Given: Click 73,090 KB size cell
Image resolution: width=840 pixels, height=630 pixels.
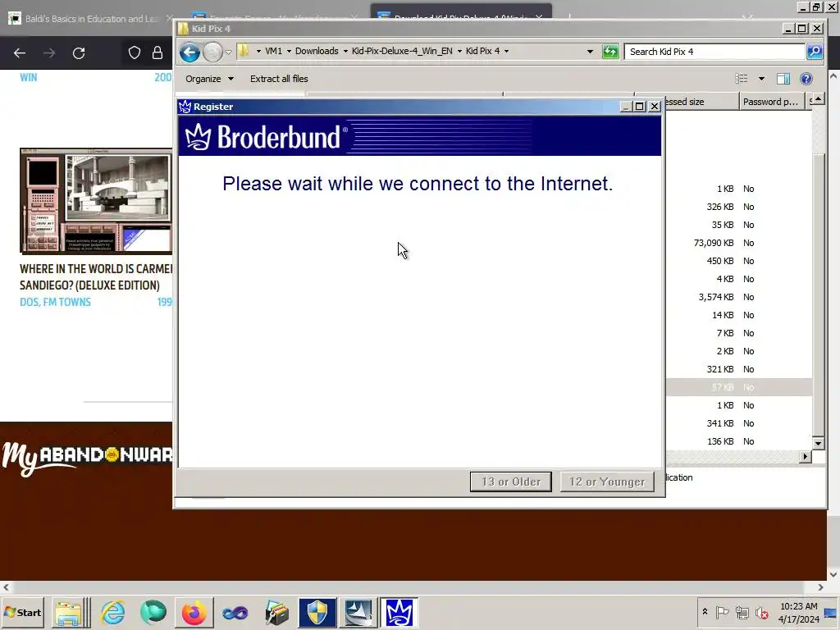Looking at the screenshot, I should pos(714,243).
